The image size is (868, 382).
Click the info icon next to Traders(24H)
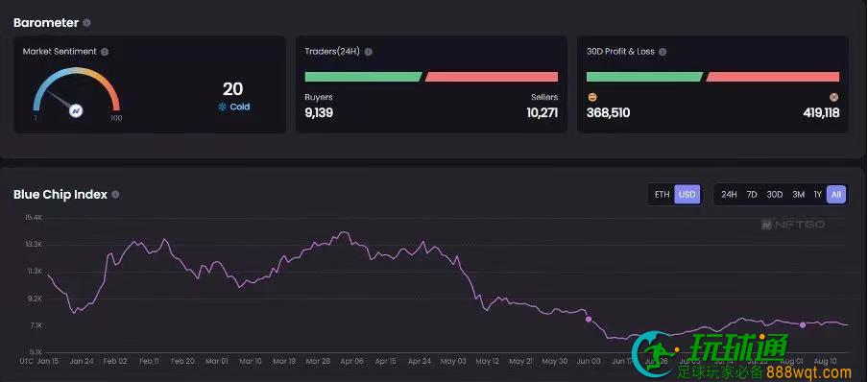pos(368,52)
